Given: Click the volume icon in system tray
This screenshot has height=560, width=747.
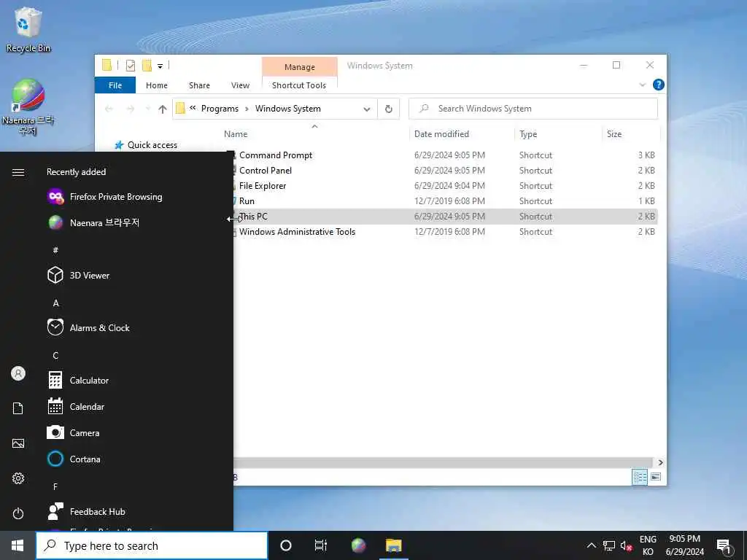Looking at the screenshot, I should click(x=625, y=545).
